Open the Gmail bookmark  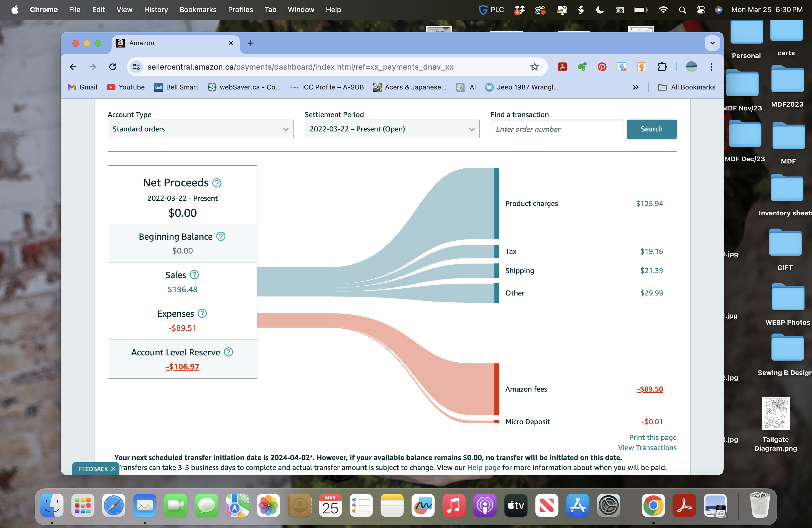click(83, 87)
